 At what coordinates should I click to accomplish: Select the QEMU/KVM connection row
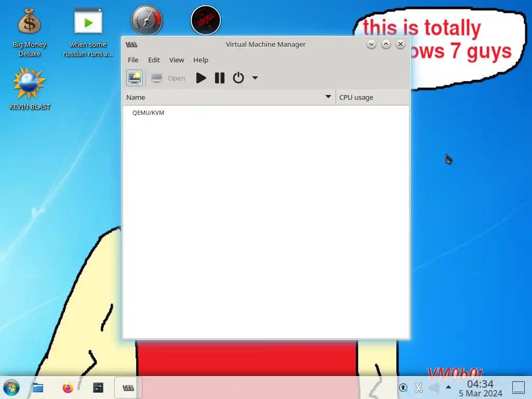(x=265, y=113)
